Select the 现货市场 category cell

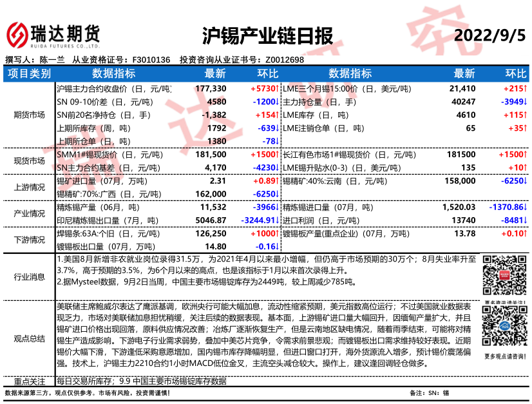(x=30, y=161)
